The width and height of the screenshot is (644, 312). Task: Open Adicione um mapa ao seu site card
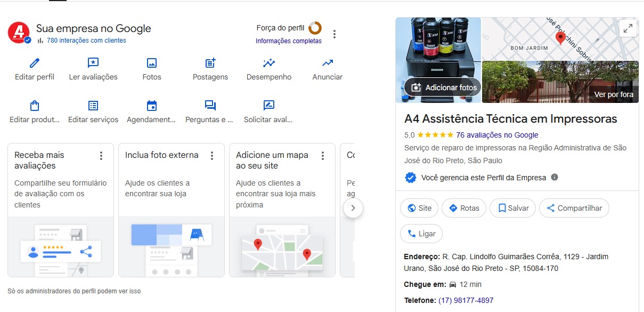click(282, 210)
